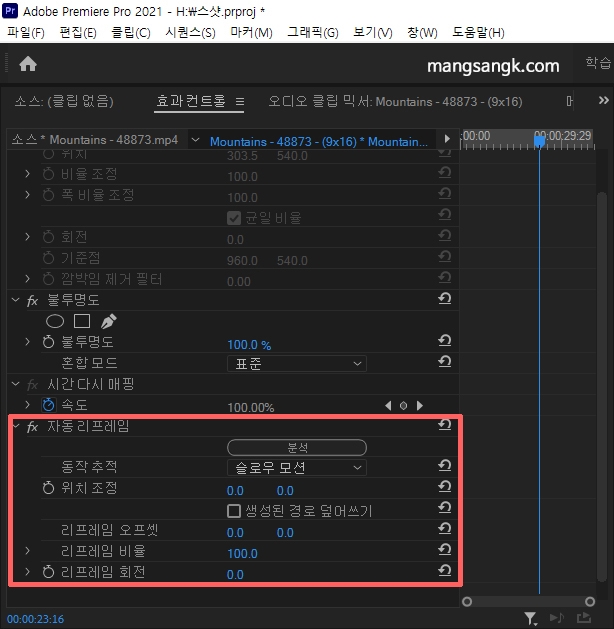Reset the 회전 parameter

pyautogui.click(x=444, y=235)
